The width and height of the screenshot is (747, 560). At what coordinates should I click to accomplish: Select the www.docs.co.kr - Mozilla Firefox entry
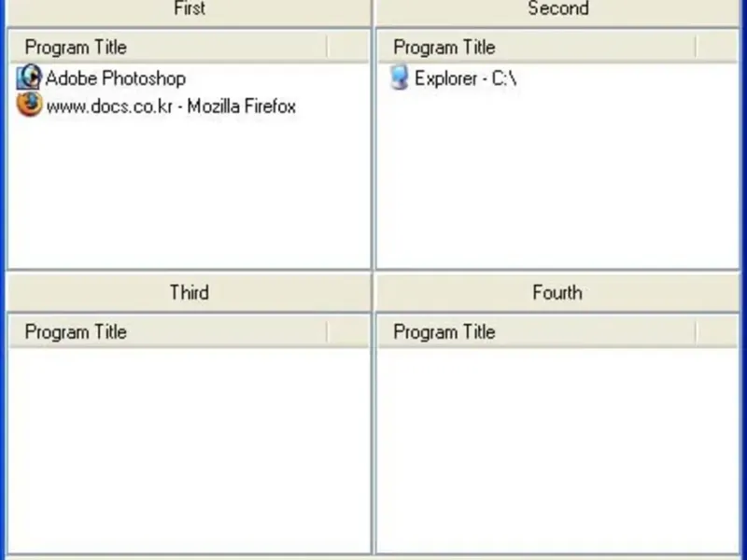coord(171,106)
